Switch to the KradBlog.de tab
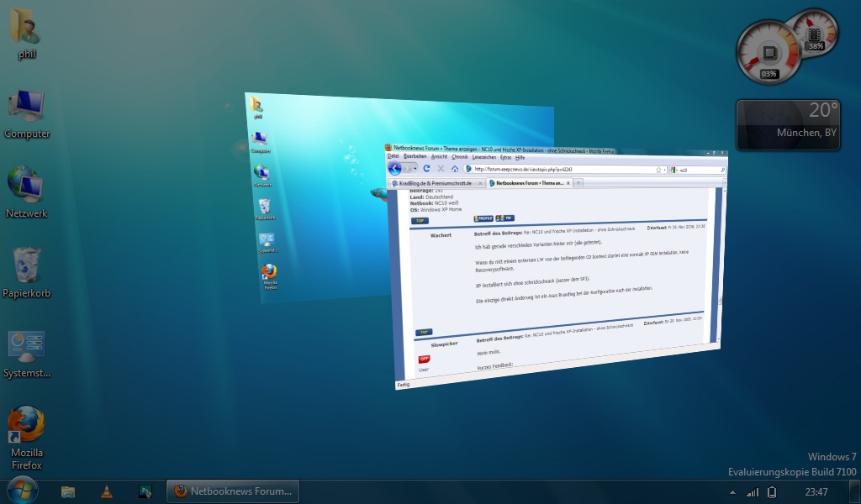 436,182
